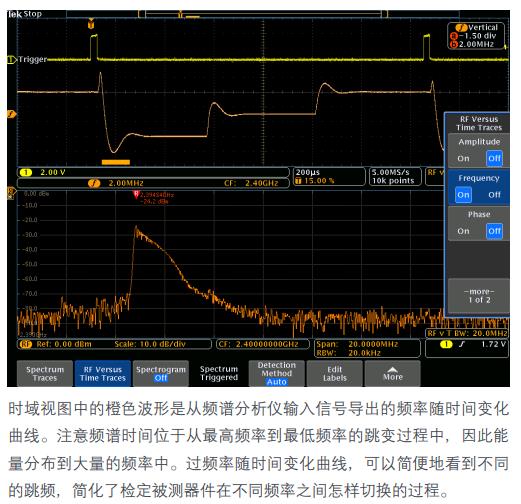Viewport: 521px width, 504px height.
Task: Click the orange trigger position marker T
Action: [91, 24]
